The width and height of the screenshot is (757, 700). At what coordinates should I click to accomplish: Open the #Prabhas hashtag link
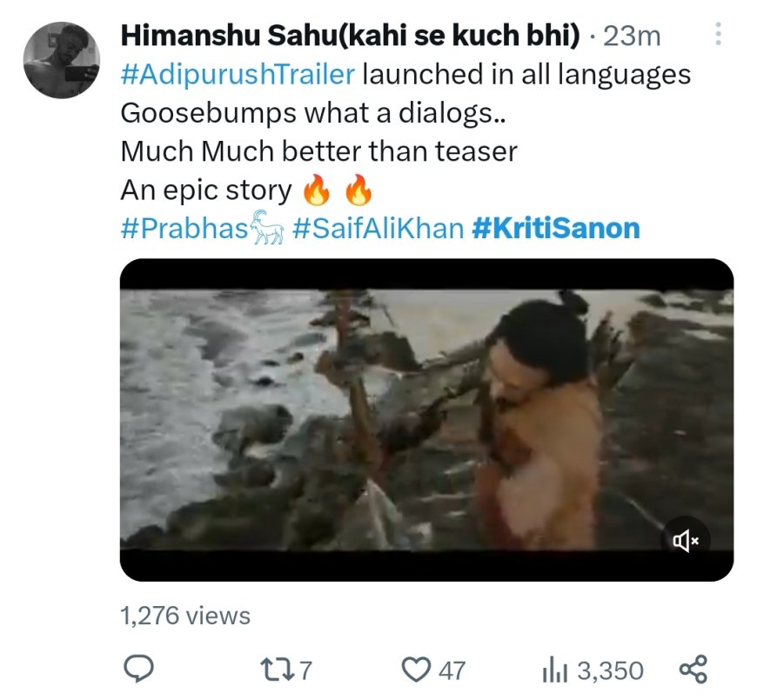(184, 228)
